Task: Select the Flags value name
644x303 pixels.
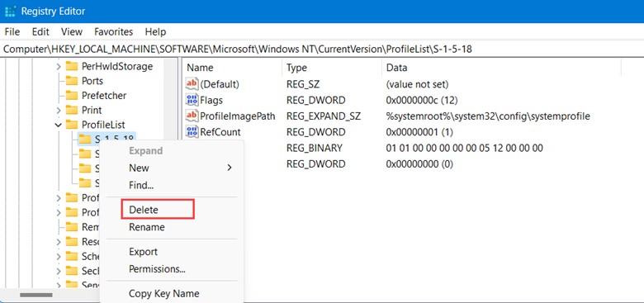Action: (x=211, y=100)
